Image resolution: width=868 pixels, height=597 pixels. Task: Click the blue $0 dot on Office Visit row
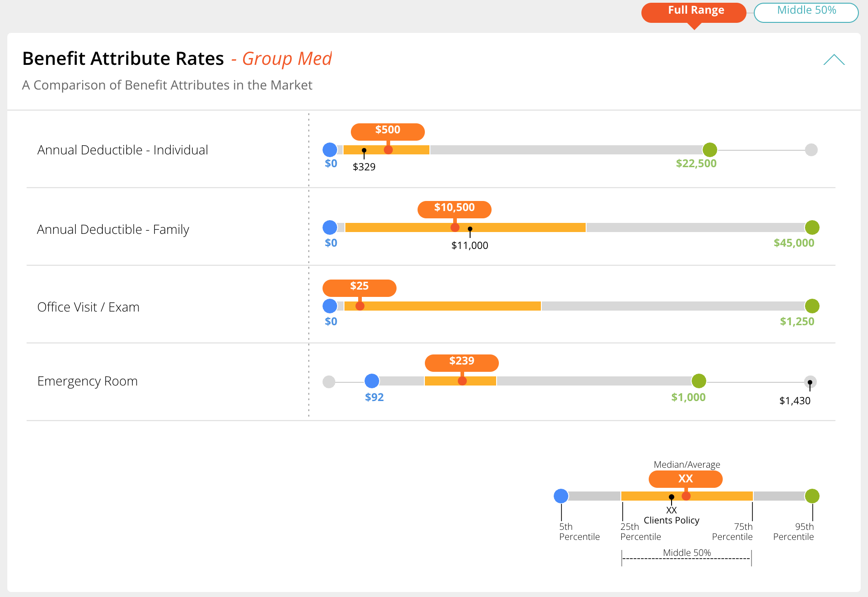coord(330,306)
